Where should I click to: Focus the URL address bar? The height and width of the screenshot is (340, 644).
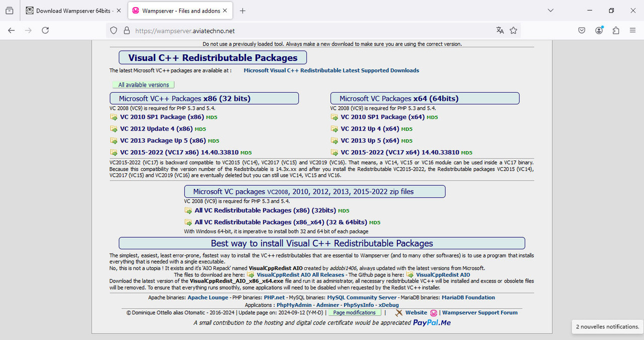coord(312,31)
